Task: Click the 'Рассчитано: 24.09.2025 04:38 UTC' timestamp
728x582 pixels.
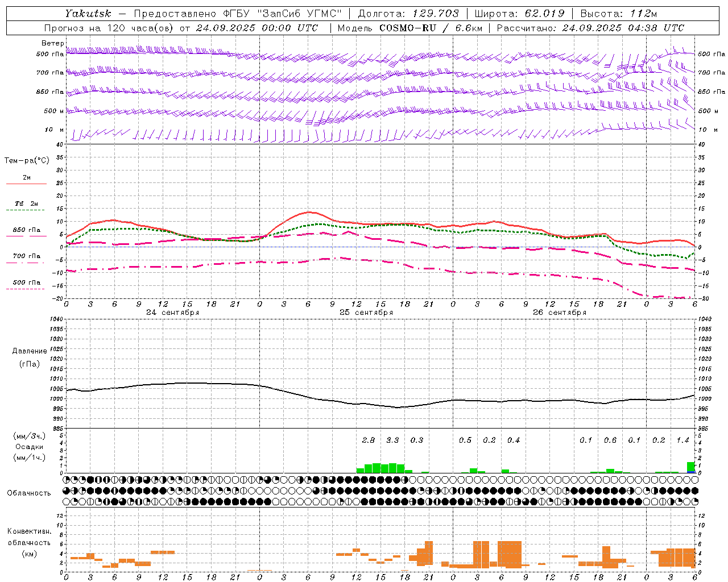Action: pos(591,28)
